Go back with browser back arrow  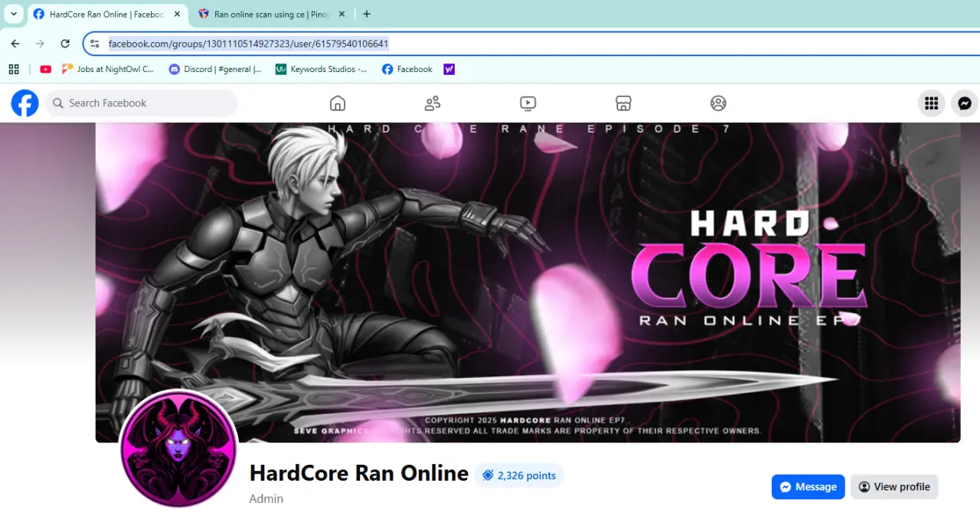point(15,44)
